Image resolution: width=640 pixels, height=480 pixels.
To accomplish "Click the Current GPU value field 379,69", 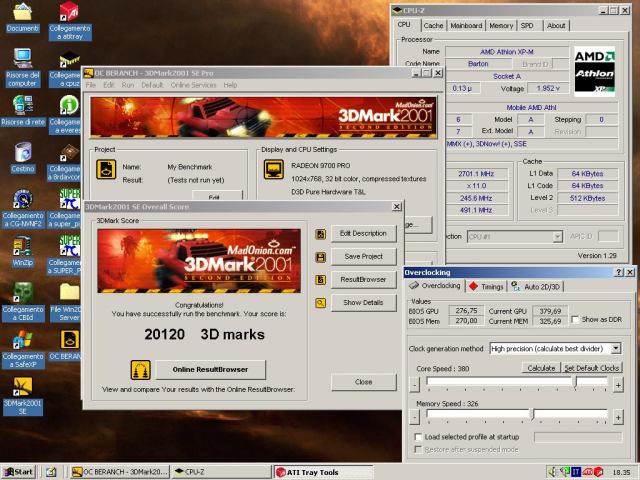I will click(x=549, y=311).
